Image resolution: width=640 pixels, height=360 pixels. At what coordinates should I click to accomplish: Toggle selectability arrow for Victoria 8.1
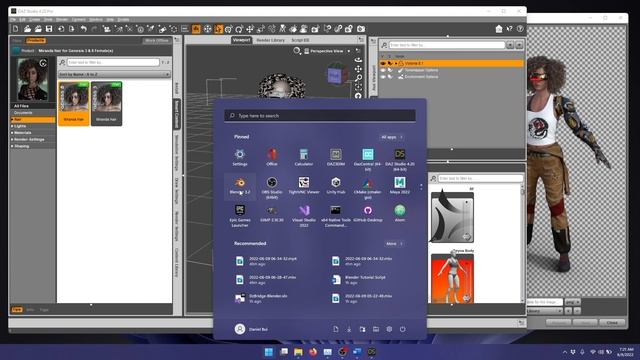click(x=390, y=63)
